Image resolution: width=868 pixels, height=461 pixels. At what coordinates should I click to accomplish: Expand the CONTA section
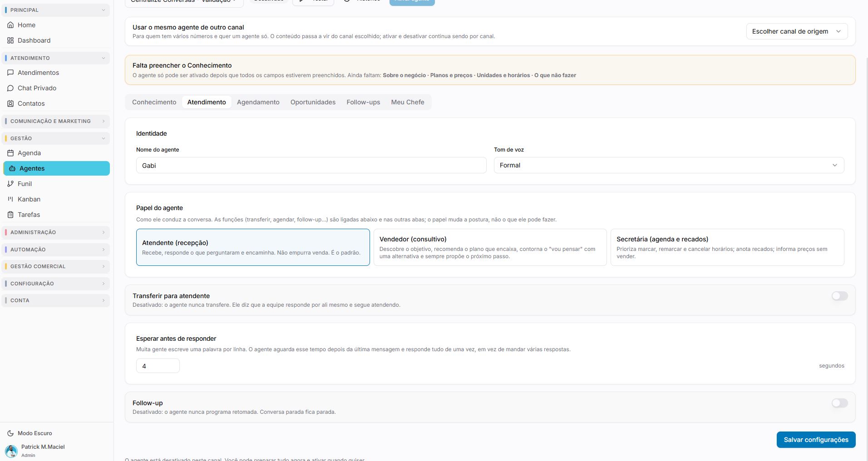[x=56, y=300]
